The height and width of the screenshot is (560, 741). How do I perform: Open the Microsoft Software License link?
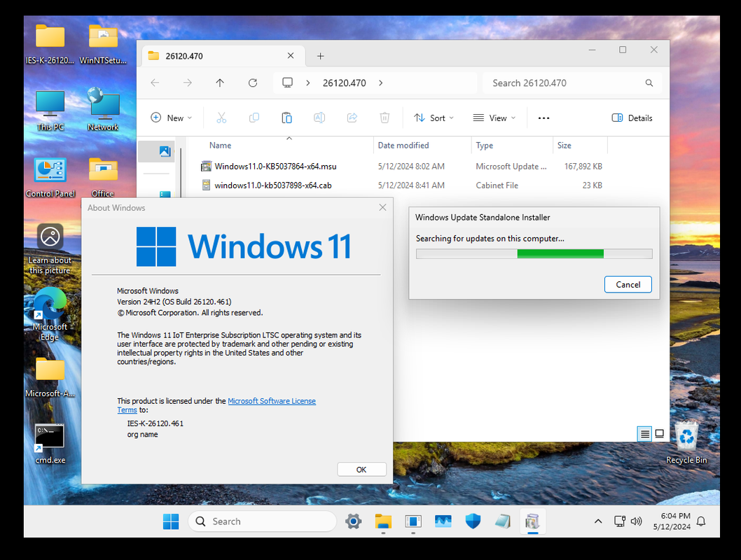point(272,401)
